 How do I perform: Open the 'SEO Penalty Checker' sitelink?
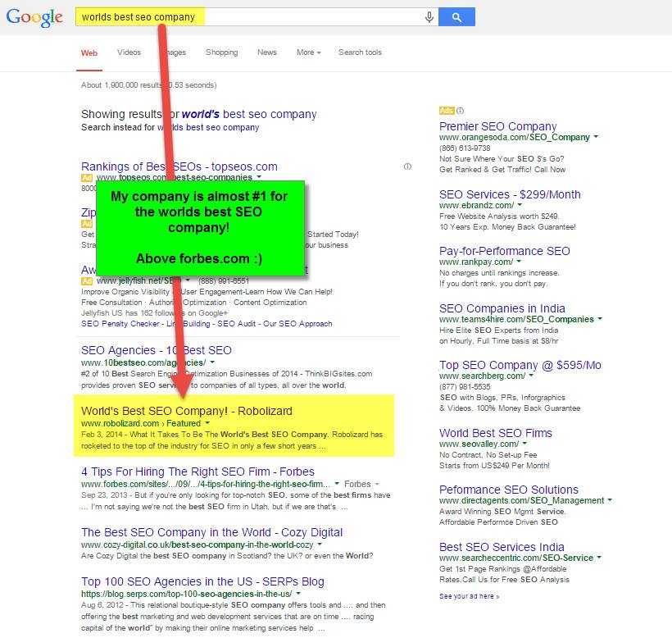click(120, 324)
